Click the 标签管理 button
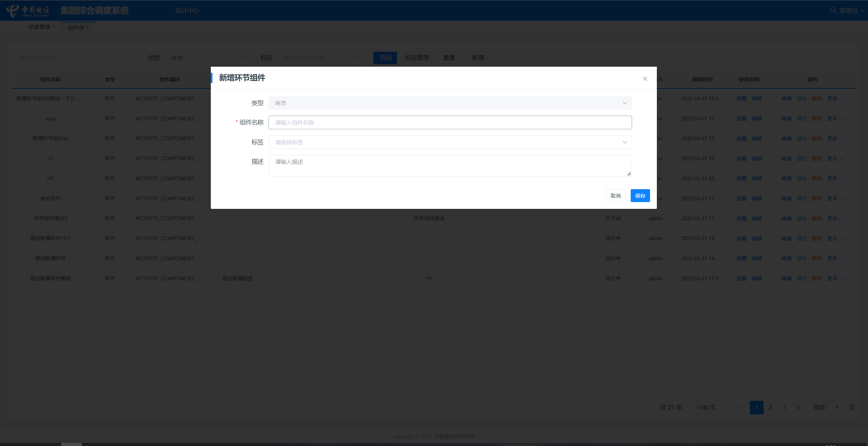Viewport: 868px width, 446px height. coord(417,58)
